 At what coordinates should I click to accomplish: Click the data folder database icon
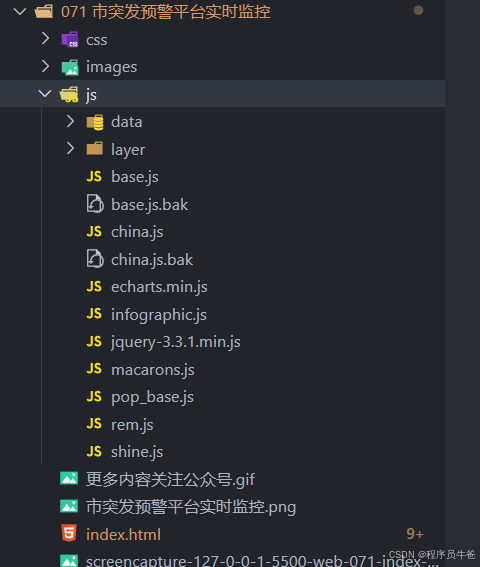pos(95,122)
